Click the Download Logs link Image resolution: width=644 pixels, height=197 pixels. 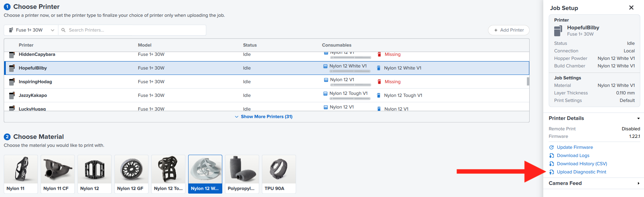tap(573, 156)
